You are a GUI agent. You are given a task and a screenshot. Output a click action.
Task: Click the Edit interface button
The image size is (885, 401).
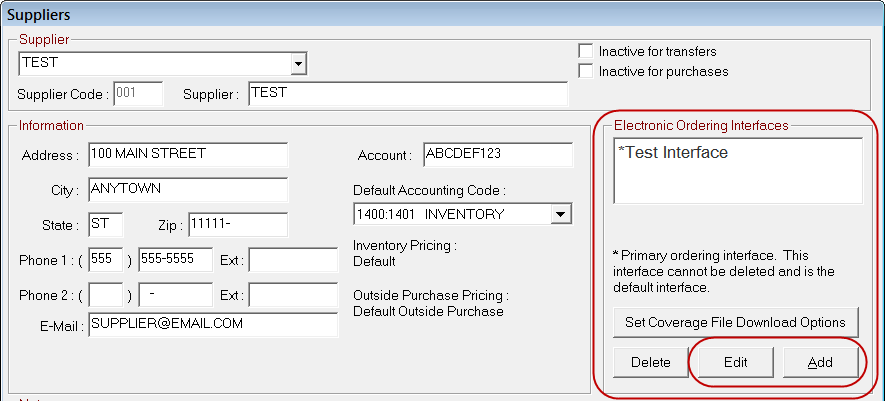[736, 362]
